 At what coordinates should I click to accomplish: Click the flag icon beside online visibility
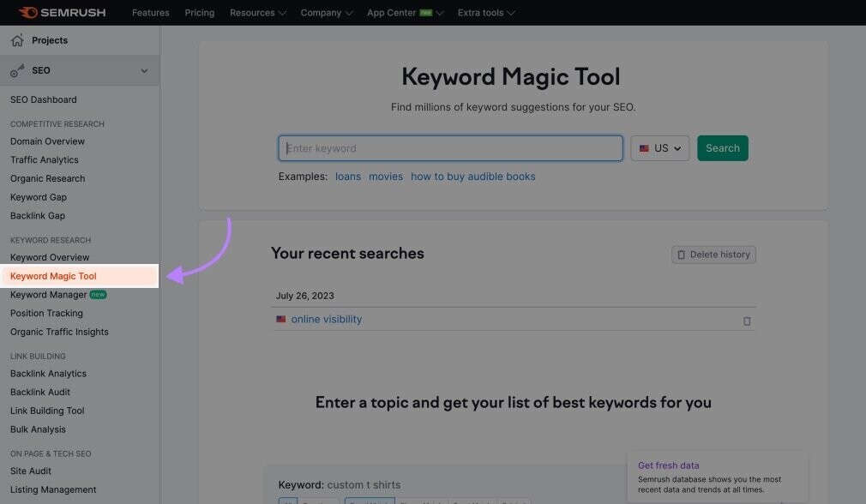pos(280,319)
